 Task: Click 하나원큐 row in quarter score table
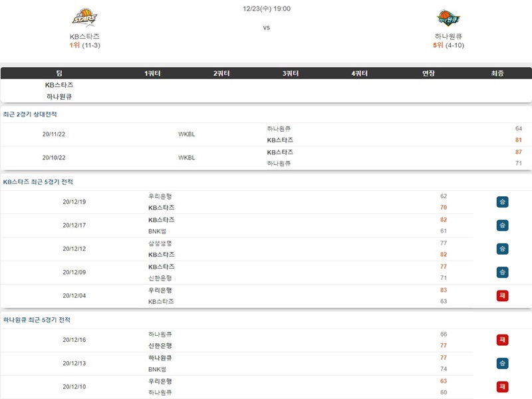(266, 96)
